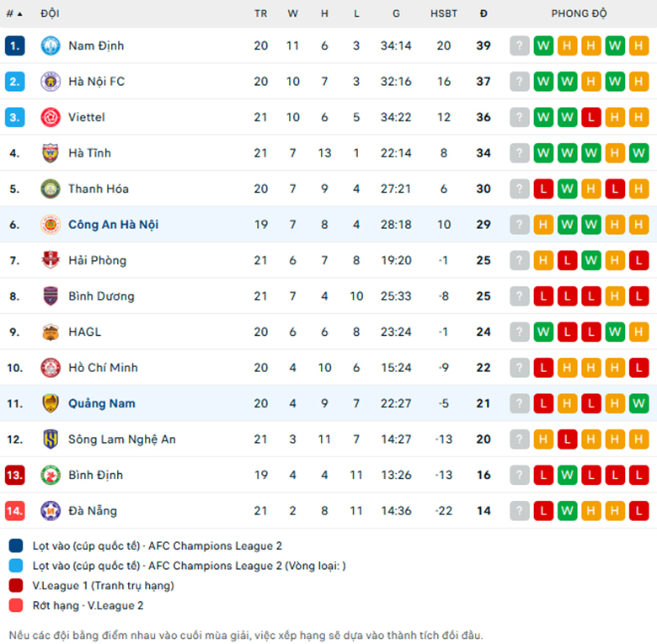The height and width of the screenshot is (644, 657).
Task: Click Hà Tĩnh's last green W result
Action: [638, 153]
